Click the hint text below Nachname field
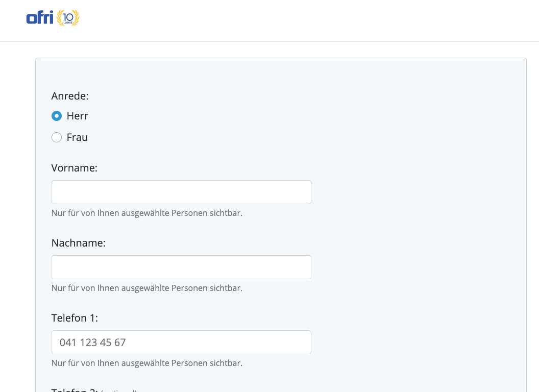This screenshot has width=539, height=392. click(x=147, y=288)
